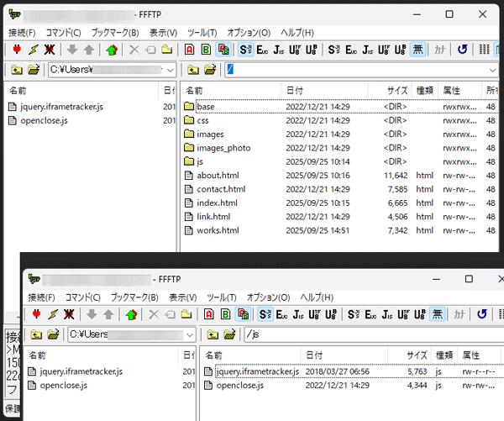This screenshot has height=421, width=504.
Task: Expand the C:\Users local path dropdown in the upper window
Action: [x=170, y=70]
